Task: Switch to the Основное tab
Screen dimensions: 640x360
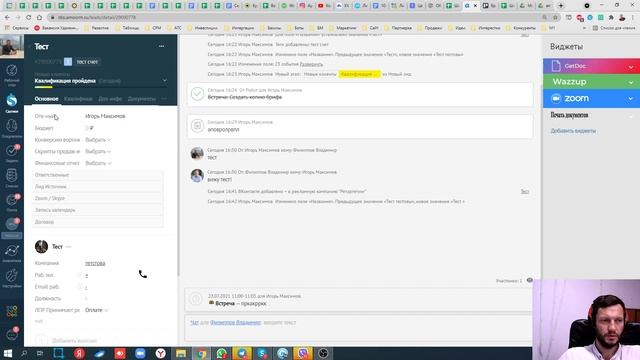Action: pos(46,99)
